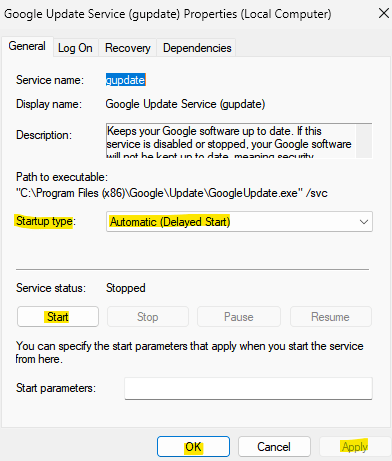The image size is (392, 461).
Task: Click the disabled Pause button
Action: tap(239, 317)
